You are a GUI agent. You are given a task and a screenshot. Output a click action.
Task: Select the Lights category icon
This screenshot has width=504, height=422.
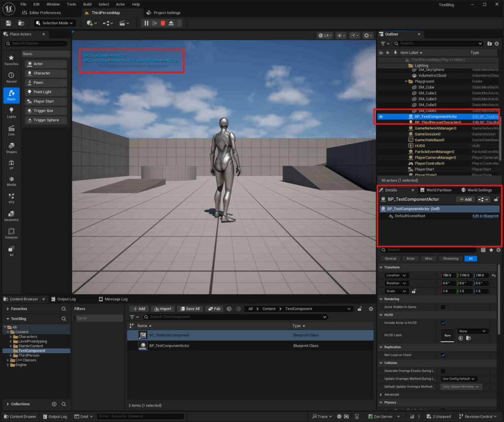point(11,113)
